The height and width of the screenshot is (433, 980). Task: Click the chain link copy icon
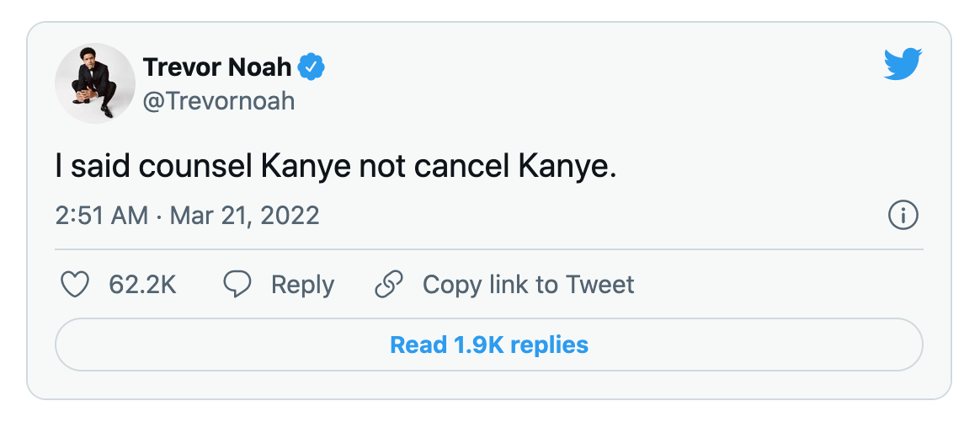pyautogui.click(x=388, y=285)
